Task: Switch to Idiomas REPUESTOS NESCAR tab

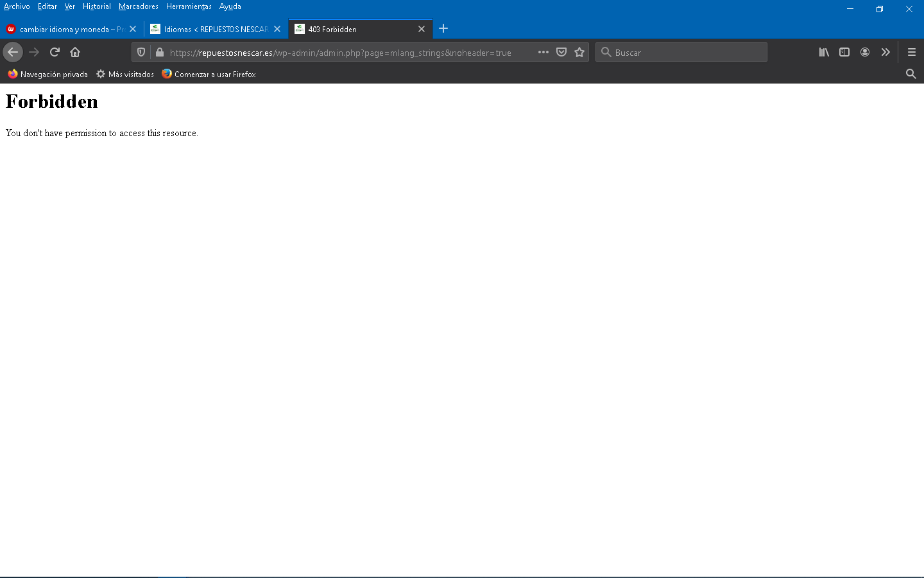Action: (x=216, y=29)
